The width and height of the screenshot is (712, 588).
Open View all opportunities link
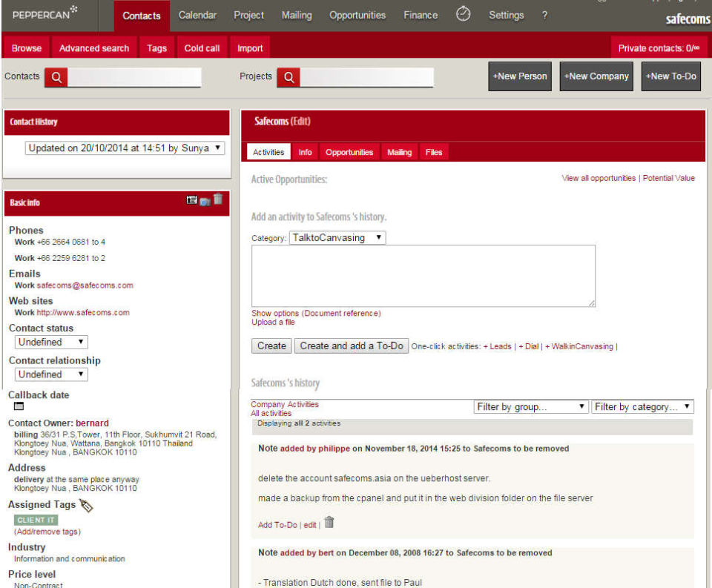coord(599,178)
